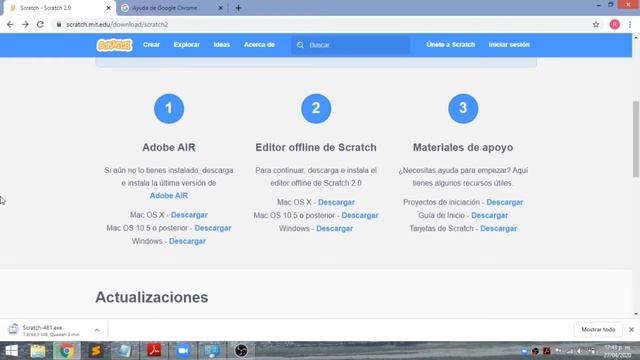Click Iniciar sesión
640x360 pixels.
pyautogui.click(x=509, y=44)
